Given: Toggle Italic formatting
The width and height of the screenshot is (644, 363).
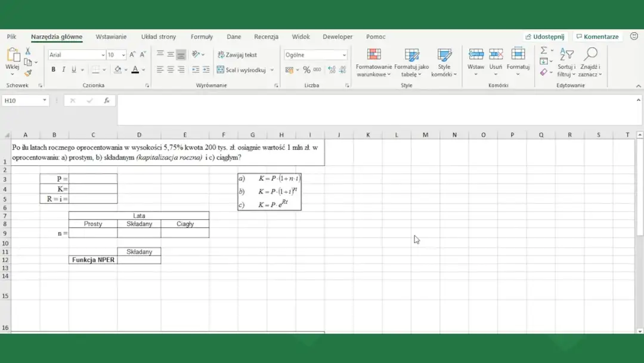Looking at the screenshot, I should (64, 69).
